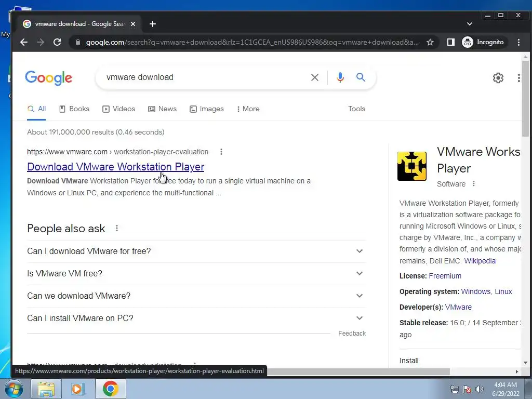
Task: Click the browser forward arrow
Action: point(41,42)
